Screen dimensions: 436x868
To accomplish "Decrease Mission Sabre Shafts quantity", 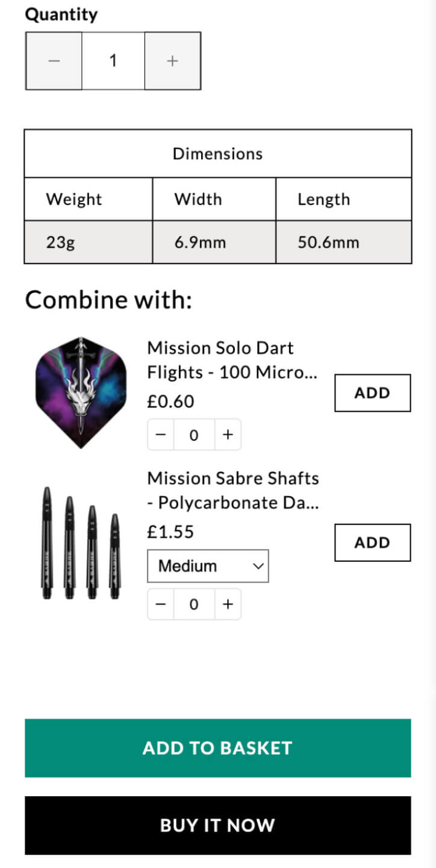I will pyautogui.click(x=161, y=604).
